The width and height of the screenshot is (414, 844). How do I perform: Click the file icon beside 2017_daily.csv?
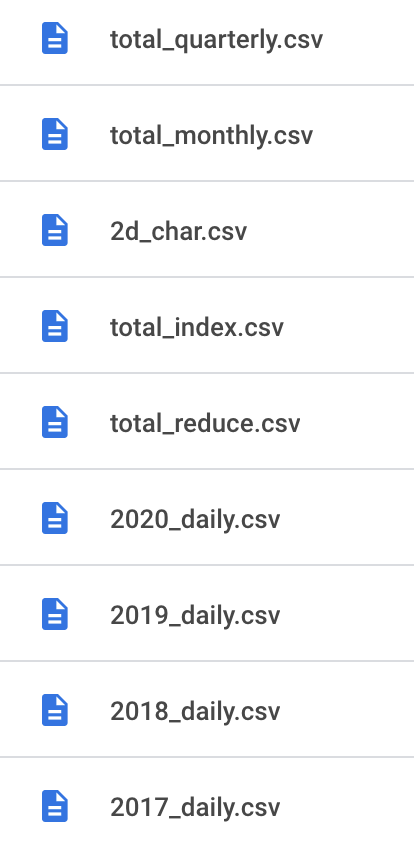click(55, 806)
